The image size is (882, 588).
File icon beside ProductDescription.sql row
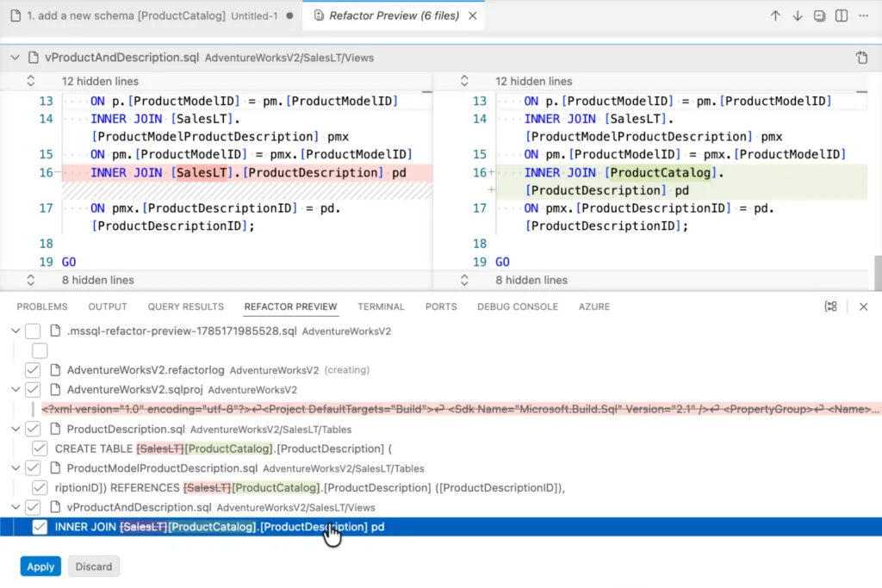tap(55, 429)
